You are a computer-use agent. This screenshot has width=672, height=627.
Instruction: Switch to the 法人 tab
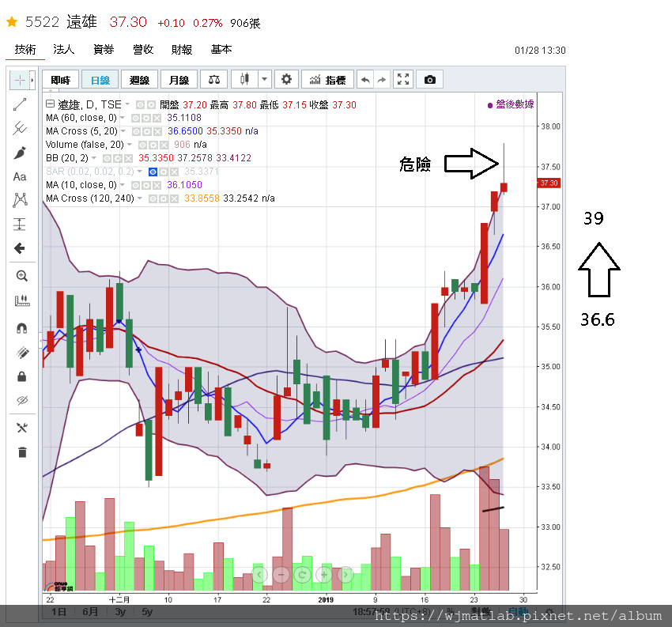[x=64, y=50]
